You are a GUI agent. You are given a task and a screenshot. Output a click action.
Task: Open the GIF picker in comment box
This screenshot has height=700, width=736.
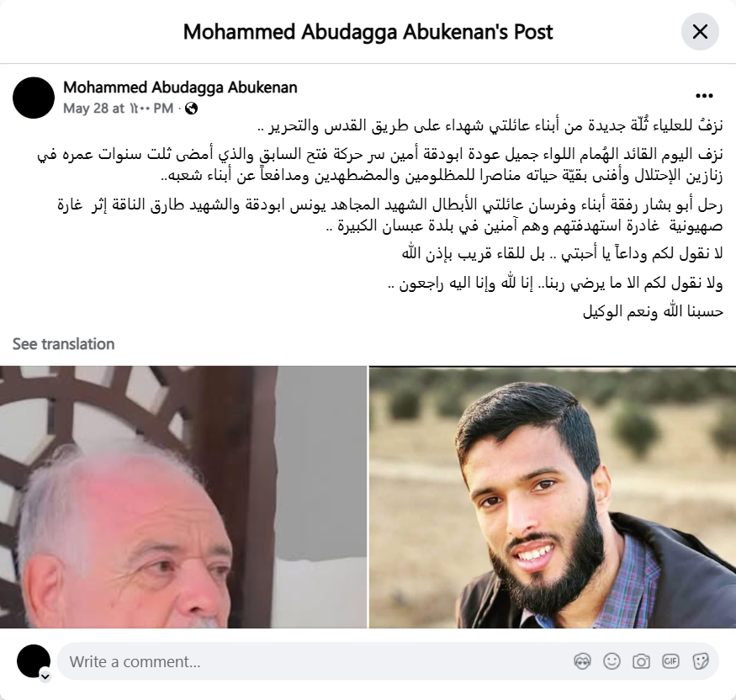(x=670, y=661)
